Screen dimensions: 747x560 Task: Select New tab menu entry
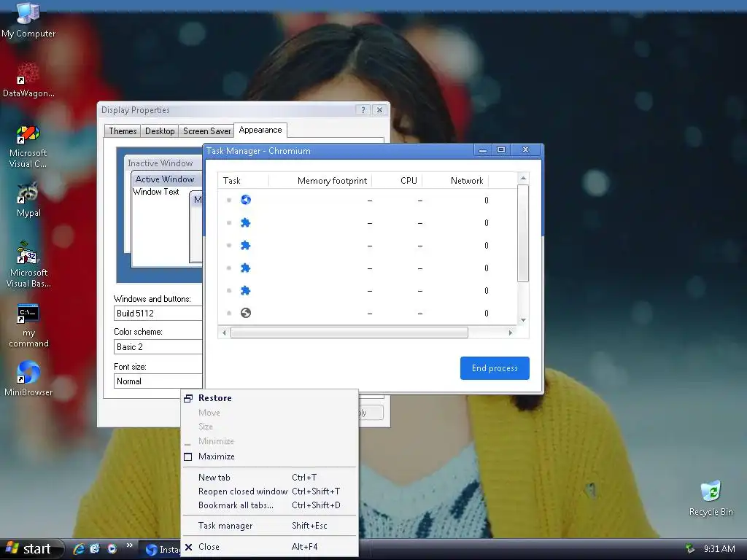pyautogui.click(x=270, y=477)
